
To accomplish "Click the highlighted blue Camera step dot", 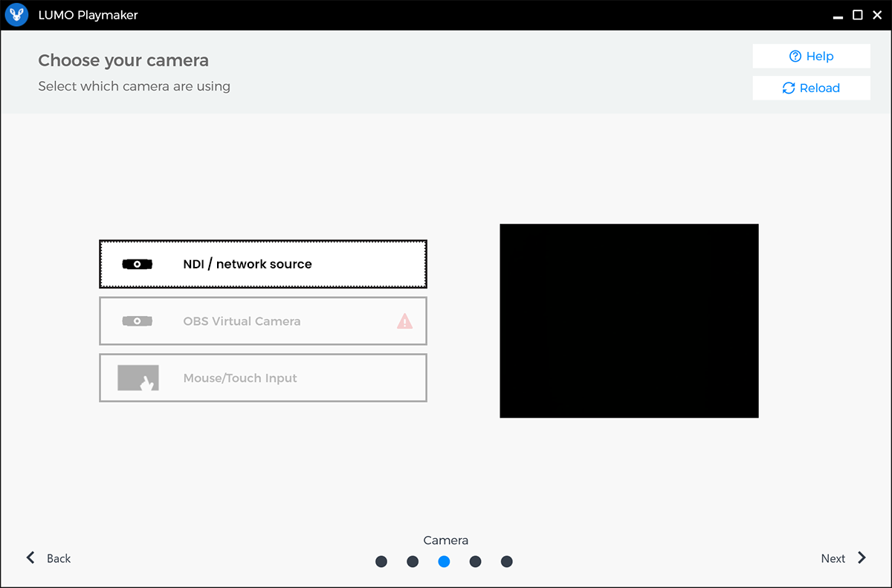I will [444, 562].
